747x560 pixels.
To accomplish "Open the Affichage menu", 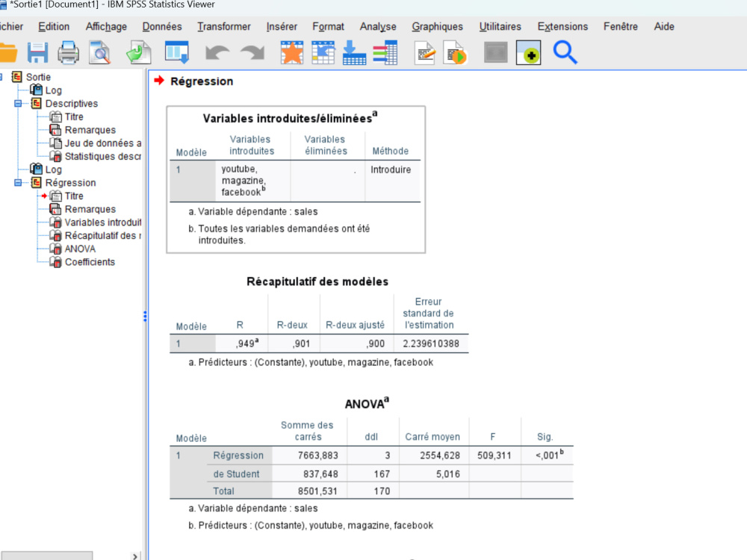I will (x=106, y=27).
